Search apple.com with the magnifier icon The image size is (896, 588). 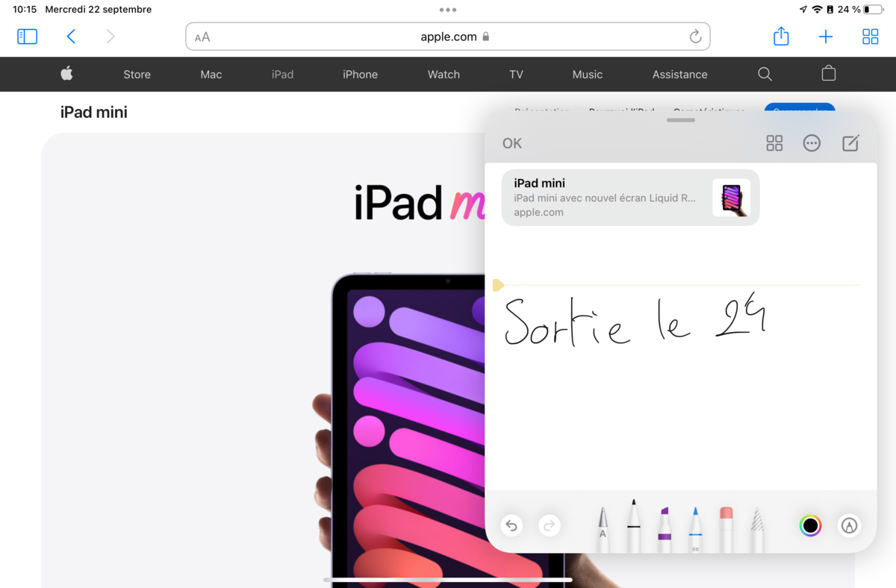pos(765,74)
